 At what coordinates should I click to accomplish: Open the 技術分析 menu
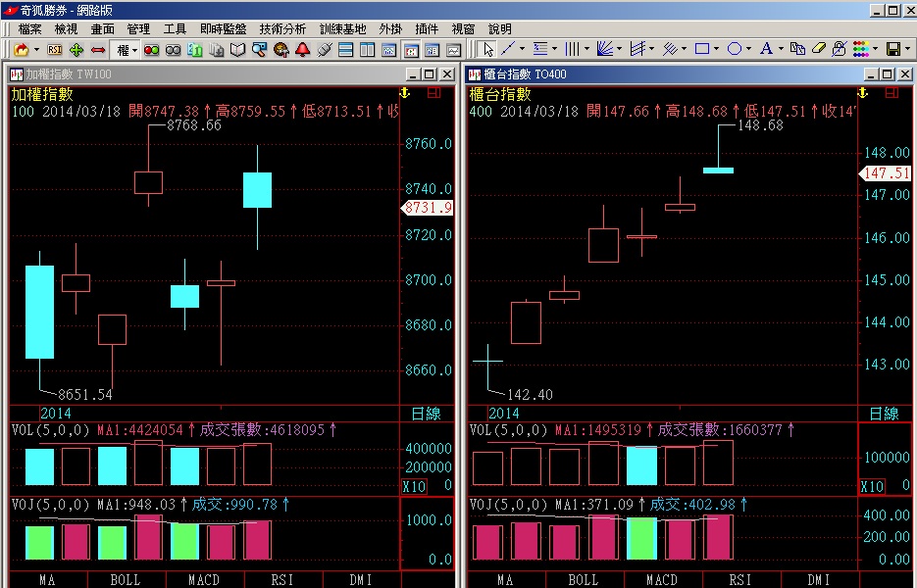click(x=283, y=29)
